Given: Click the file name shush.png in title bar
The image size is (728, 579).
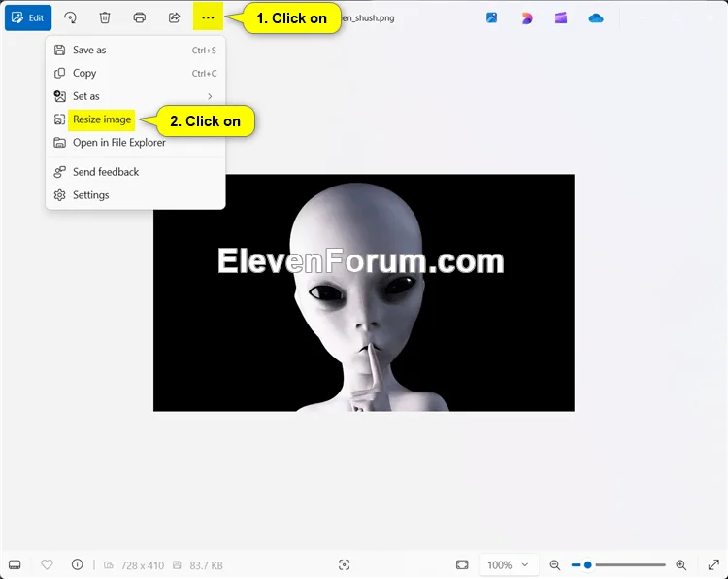Looking at the screenshot, I should point(368,18).
